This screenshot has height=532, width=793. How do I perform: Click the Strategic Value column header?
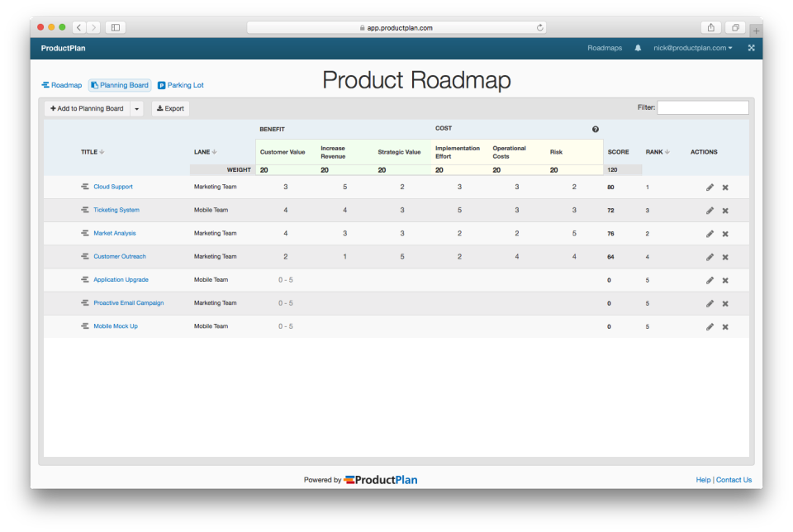tap(399, 152)
